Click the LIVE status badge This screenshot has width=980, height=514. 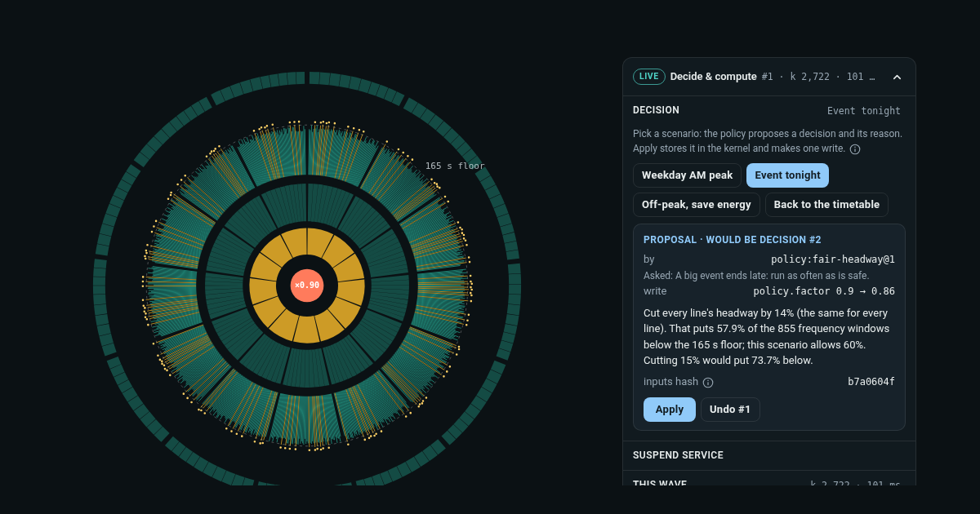tap(649, 77)
